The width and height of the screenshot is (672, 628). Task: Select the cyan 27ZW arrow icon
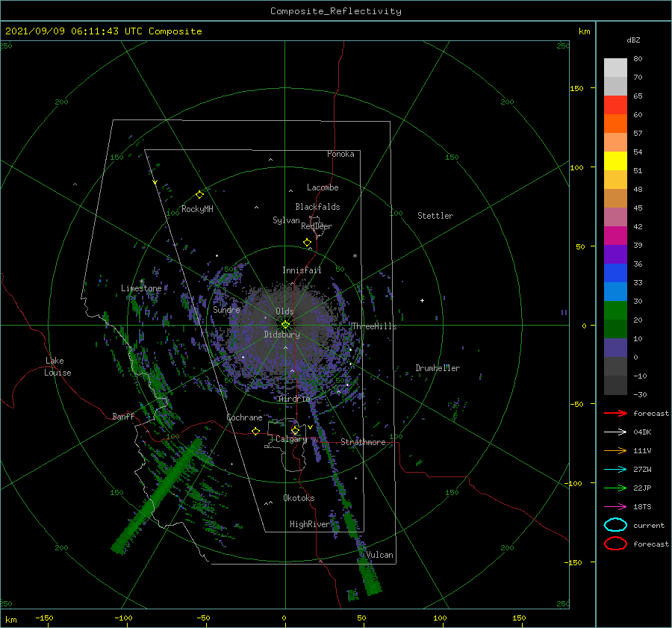pos(615,470)
